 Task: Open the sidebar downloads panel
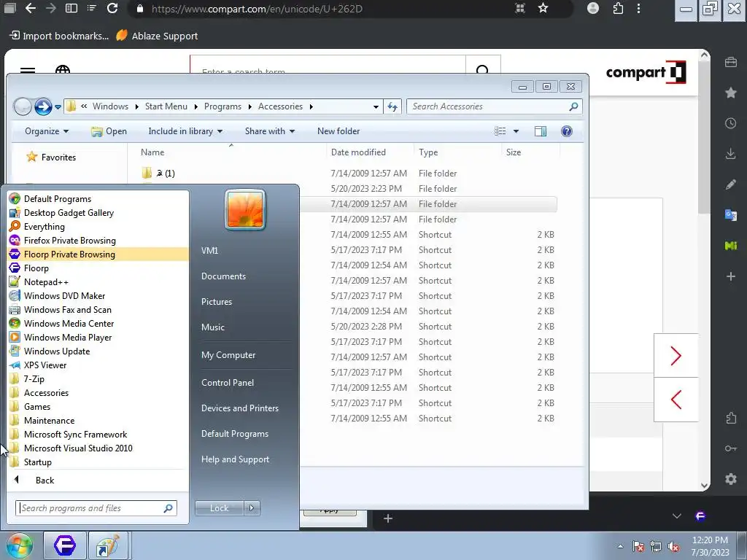(731, 154)
